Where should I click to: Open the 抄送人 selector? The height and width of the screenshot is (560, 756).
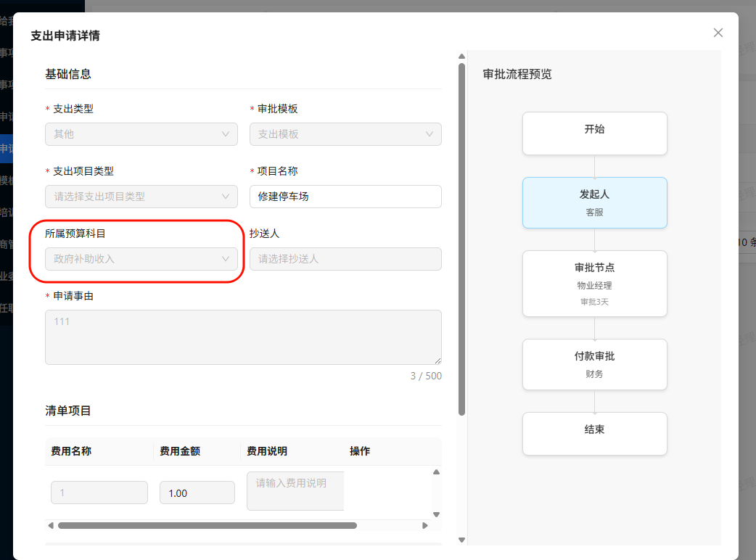coord(345,259)
